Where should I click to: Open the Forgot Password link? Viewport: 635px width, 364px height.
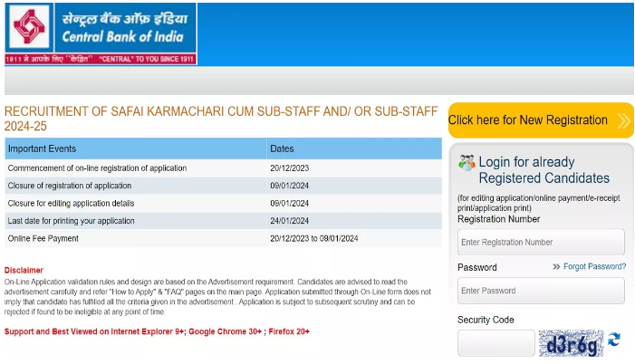pyautogui.click(x=594, y=266)
